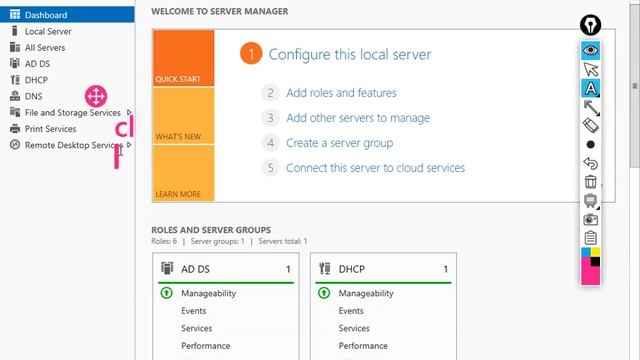Click the File and Storage Services icon
The height and width of the screenshot is (360, 640).
[x=15, y=112]
